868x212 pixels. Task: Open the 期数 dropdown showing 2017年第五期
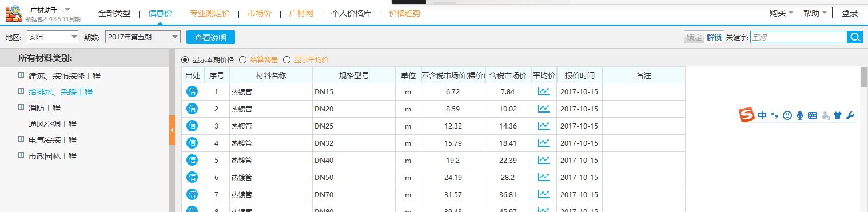coord(143,37)
